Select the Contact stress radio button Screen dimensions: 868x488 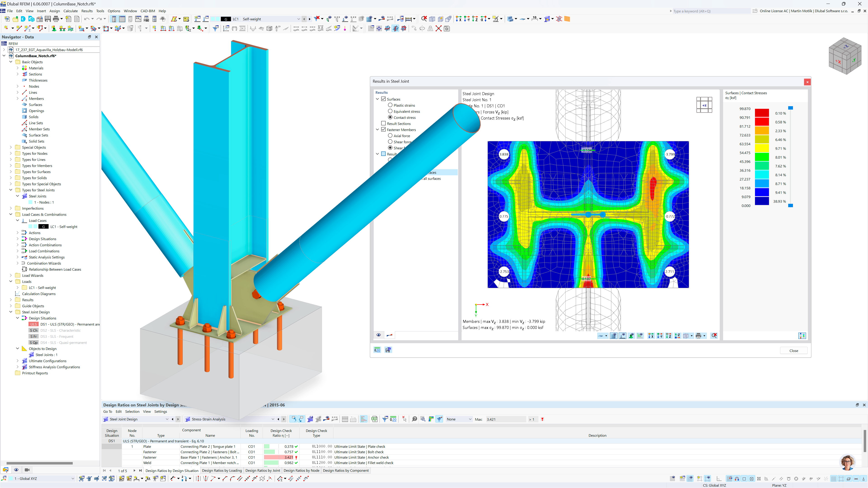[390, 117]
